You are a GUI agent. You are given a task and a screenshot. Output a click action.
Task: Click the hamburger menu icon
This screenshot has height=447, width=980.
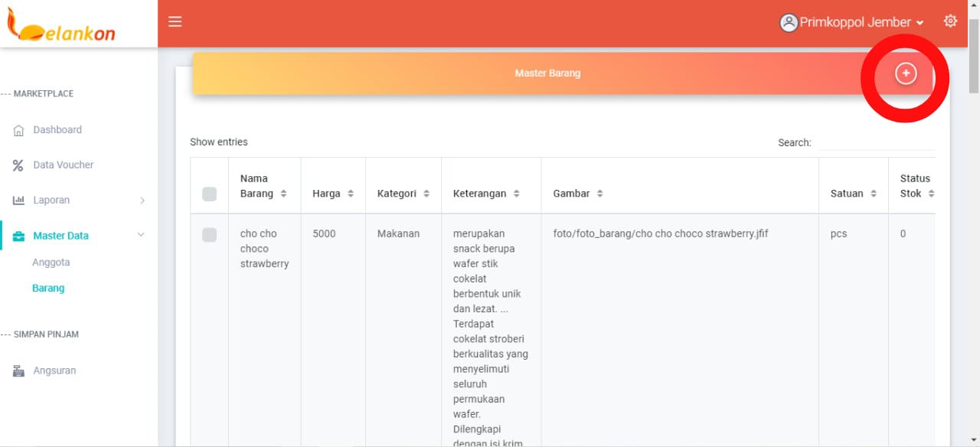pos(175,21)
